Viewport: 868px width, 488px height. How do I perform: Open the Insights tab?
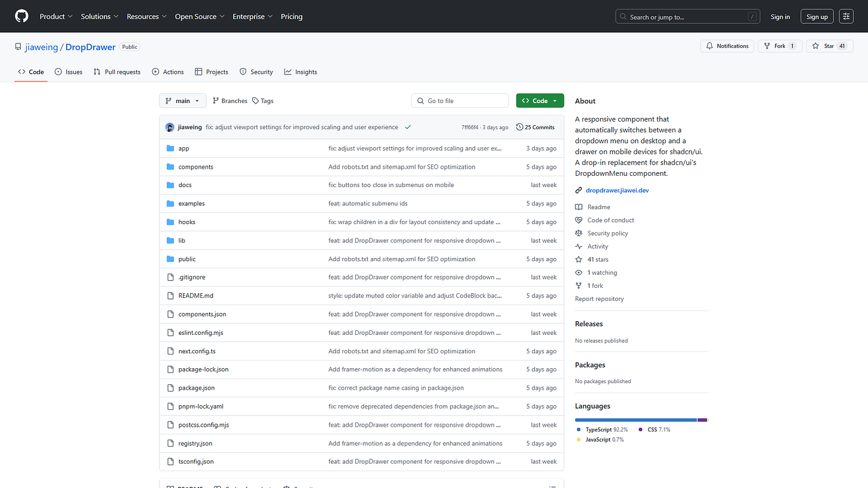tap(300, 72)
